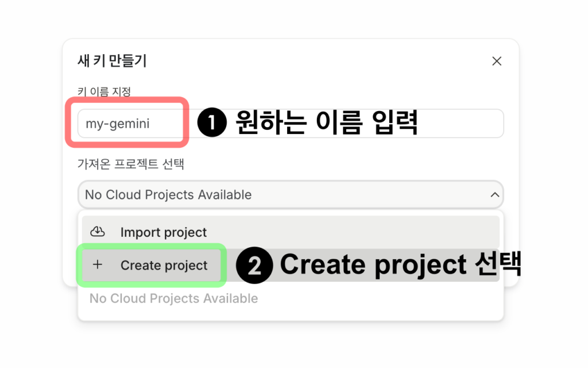Click the 새 키 만들기 dialog title
This screenshot has height=368, width=588.
click(x=112, y=61)
